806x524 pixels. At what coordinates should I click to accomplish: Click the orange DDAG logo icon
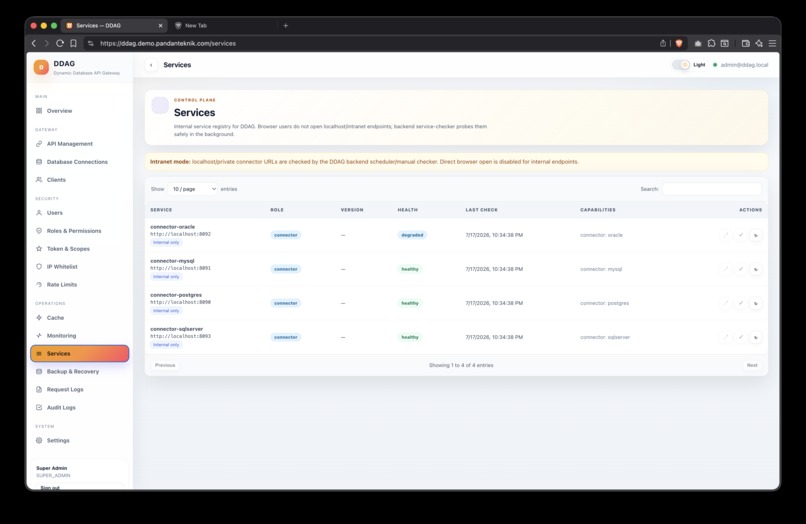tap(41, 67)
